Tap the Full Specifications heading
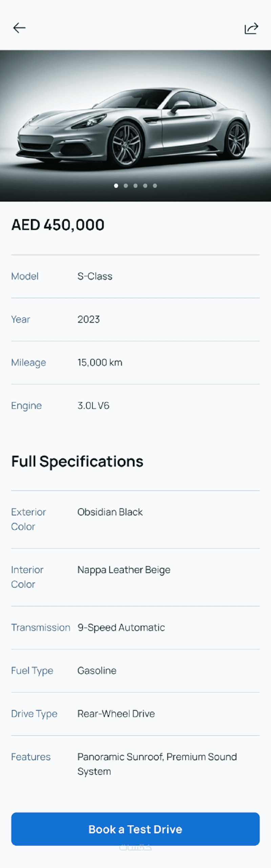Viewport: 271px width, 868px height. click(77, 461)
